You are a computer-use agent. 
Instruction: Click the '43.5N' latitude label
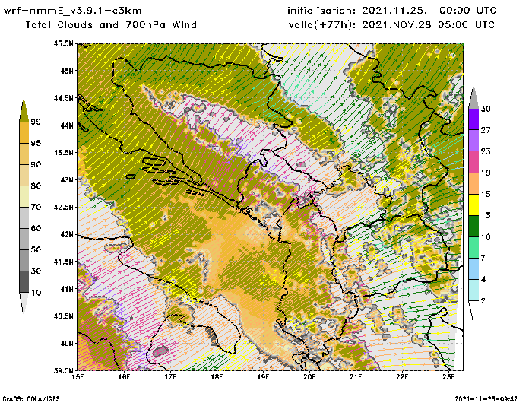click(x=63, y=152)
